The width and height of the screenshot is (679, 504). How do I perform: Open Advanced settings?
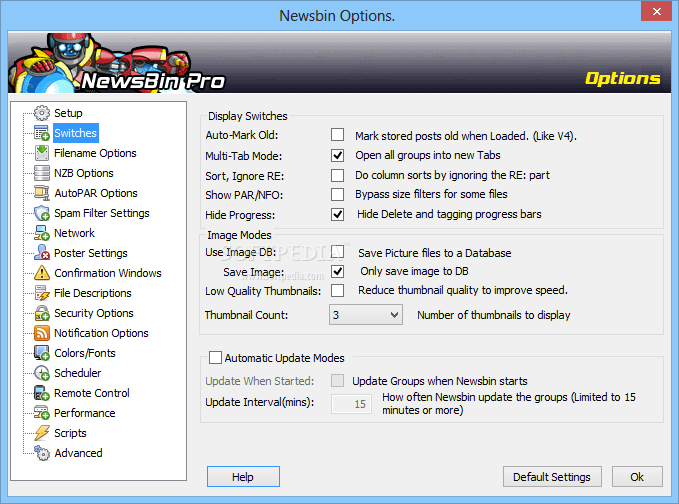[78, 453]
